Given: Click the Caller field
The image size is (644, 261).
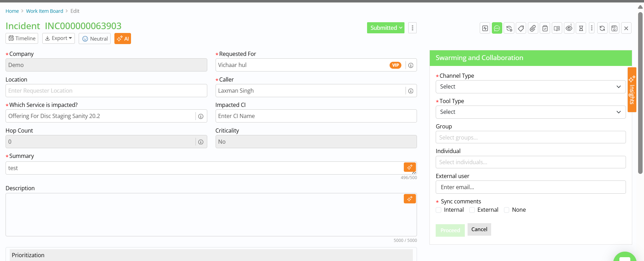Looking at the screenshot, I should [x=316, y=91].
